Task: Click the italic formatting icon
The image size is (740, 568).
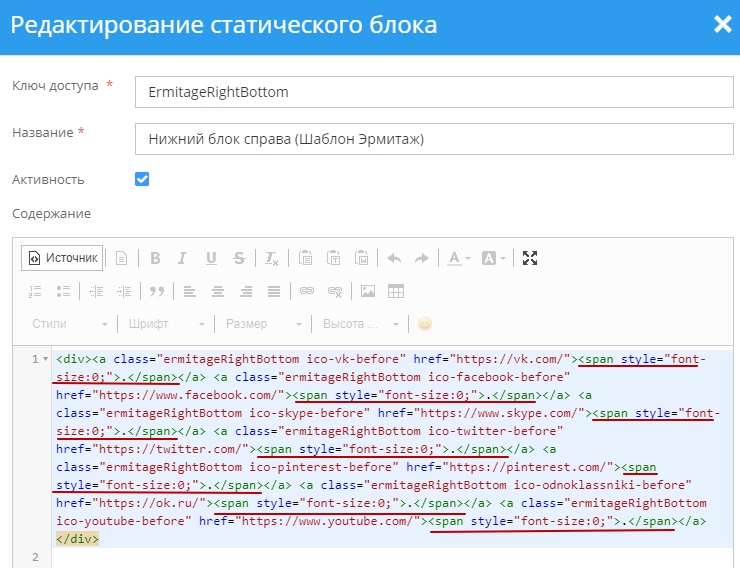Action: point(183,259)
